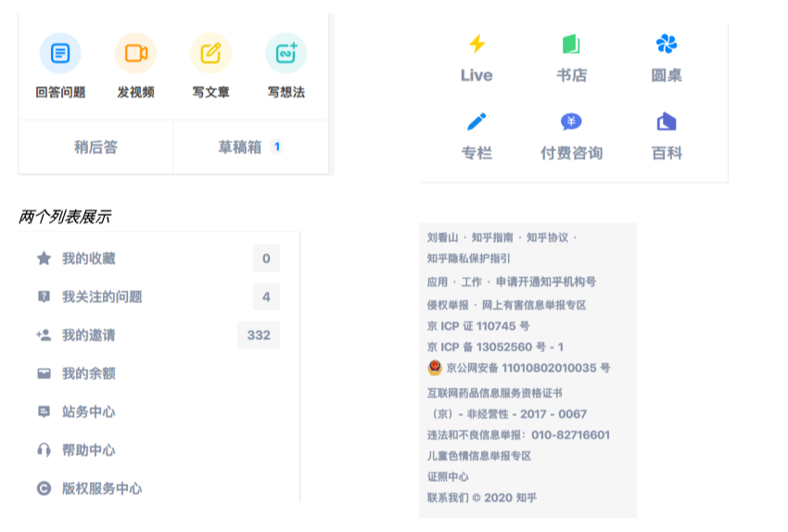Open the 草稿箱 drafts tab
Viewport: 788px width, 532px height.
pyautogui.click(x=251, y=147)
